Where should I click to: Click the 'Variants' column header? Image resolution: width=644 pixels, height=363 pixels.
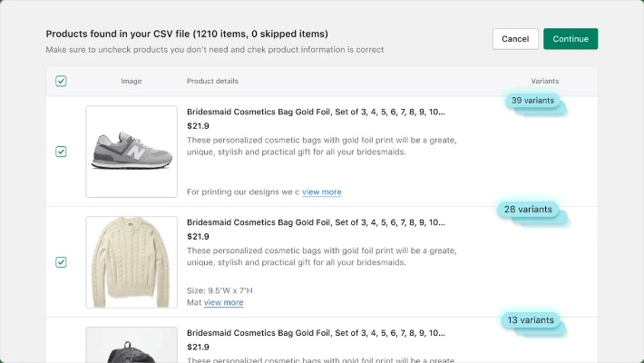[545, 82]
